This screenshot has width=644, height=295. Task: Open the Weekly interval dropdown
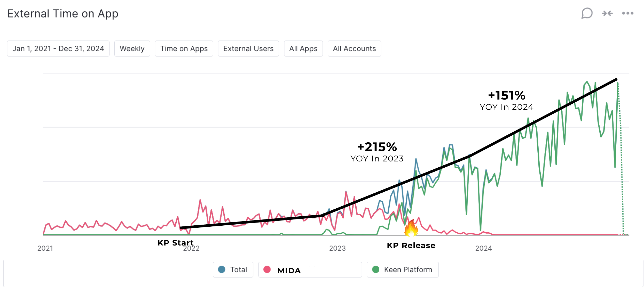pyautogui.click(x=132, y=48)
